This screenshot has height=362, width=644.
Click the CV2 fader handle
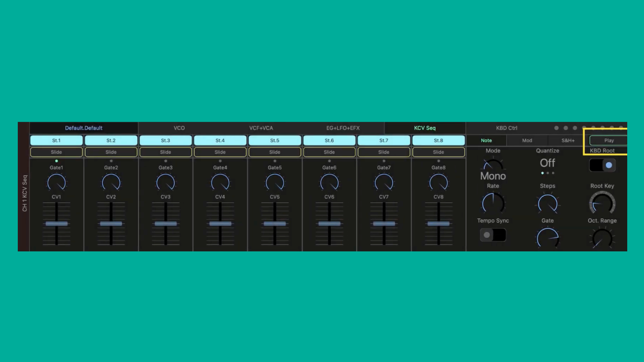(x=111, y=224)
